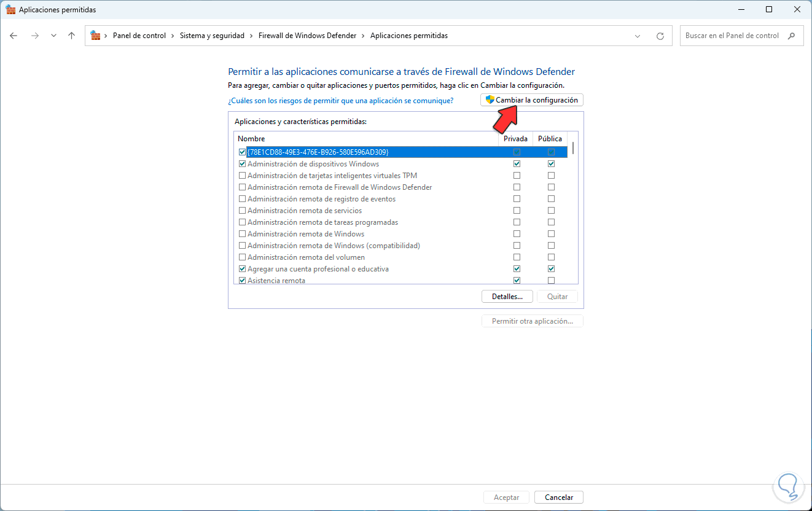Select row Administración de tarjetas inteligentes virtuales TPM

tap(332, 176)
